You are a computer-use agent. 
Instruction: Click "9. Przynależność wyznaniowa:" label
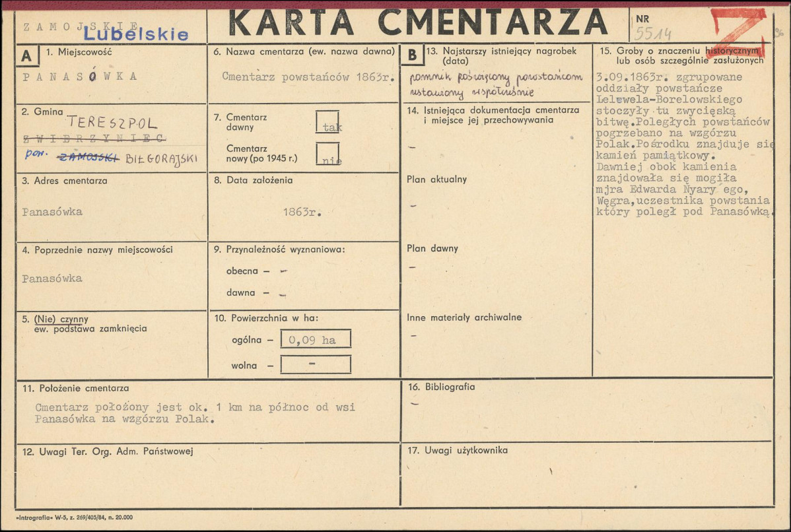click(x=279, y=249)
